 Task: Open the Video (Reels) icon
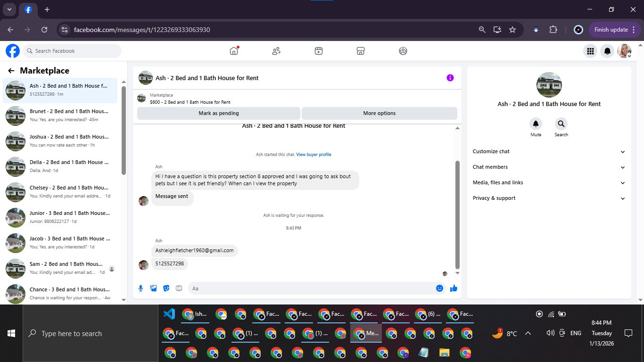click(x=319, y=51)
